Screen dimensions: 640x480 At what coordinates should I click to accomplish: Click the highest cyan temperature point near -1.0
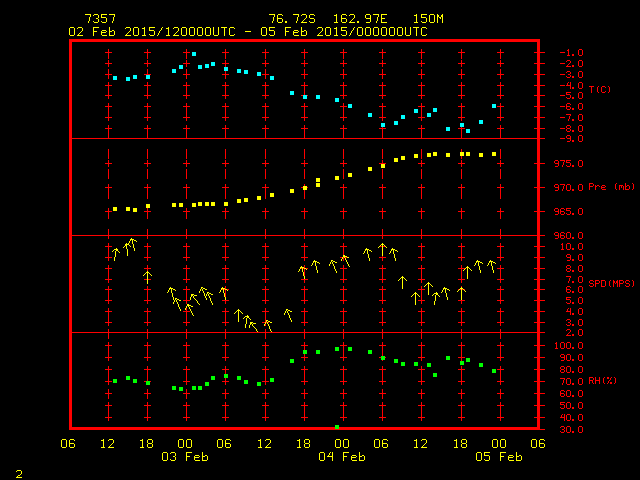click(194, 54)
